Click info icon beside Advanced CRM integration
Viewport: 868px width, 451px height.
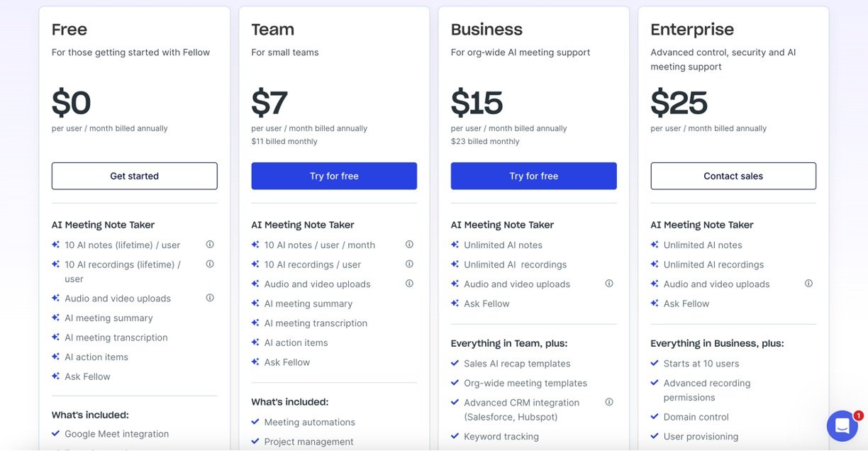pos(609,402)
